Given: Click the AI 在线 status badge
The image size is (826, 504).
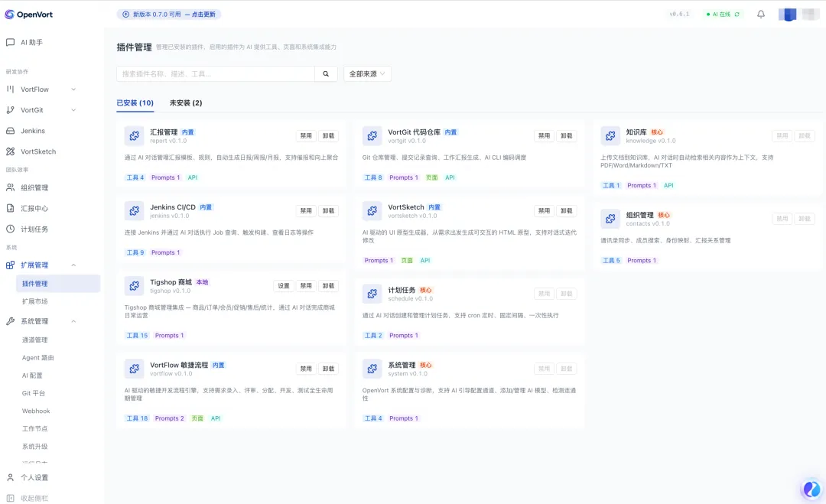Looking at the screenshot, I should [x=724, y=15].
